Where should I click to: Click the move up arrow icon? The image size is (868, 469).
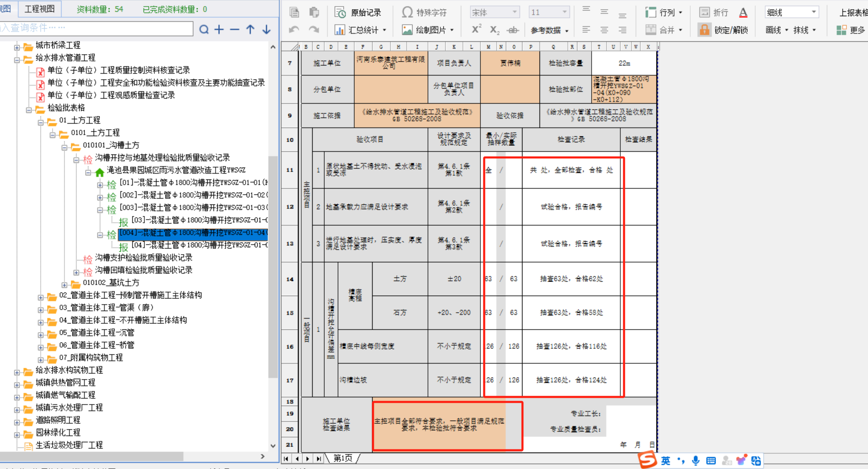(x=250, y=30)
